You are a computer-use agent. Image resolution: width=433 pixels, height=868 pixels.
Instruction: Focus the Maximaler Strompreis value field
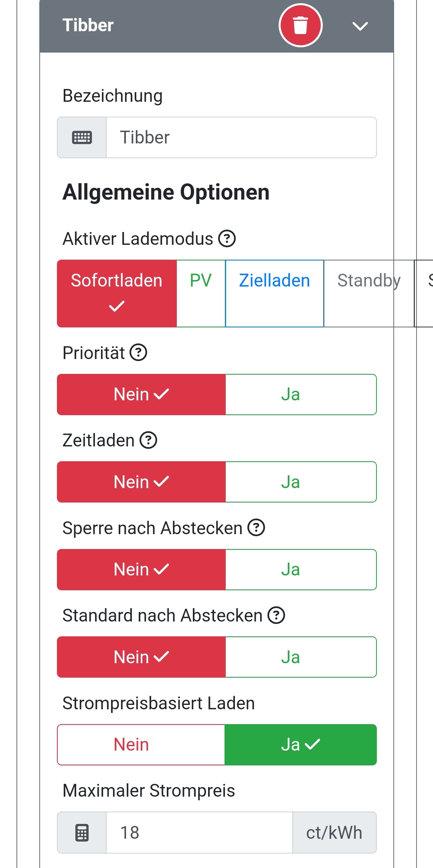point(199,833)
